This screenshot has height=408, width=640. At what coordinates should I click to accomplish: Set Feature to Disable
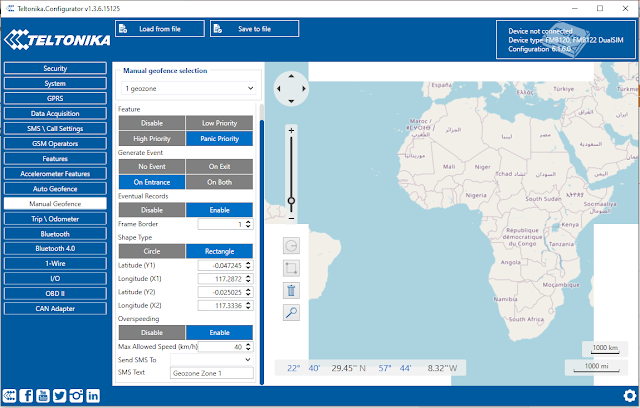[152, 123]
